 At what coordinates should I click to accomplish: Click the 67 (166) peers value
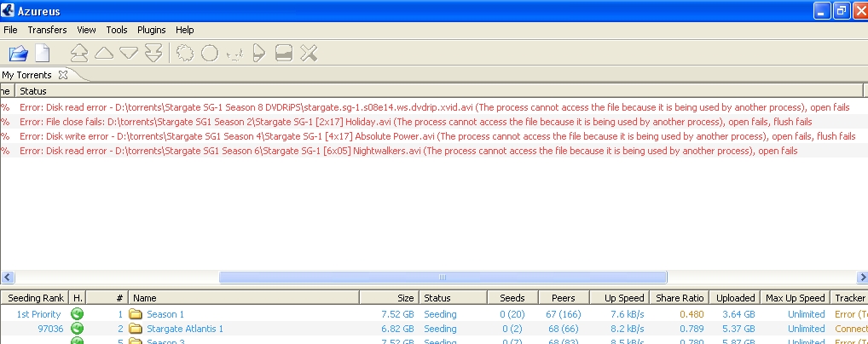click(x=563, y=314)
